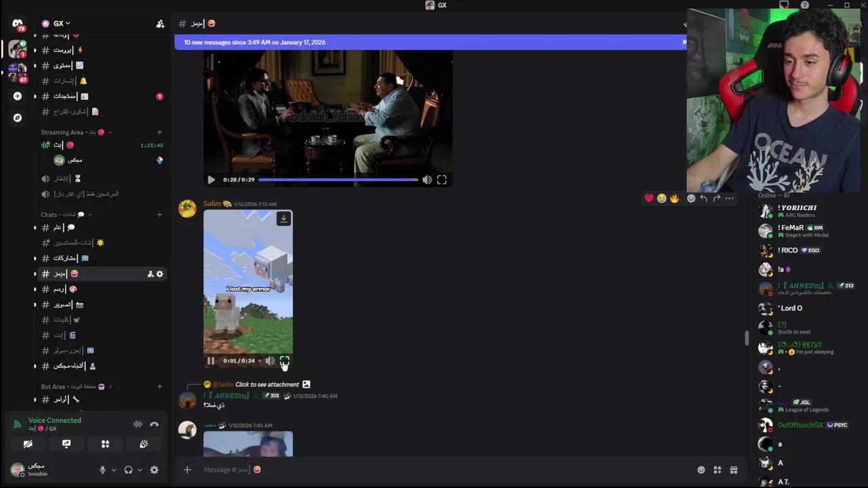
Task: Open the GX server name dropdown
Action: coord(58,23)
